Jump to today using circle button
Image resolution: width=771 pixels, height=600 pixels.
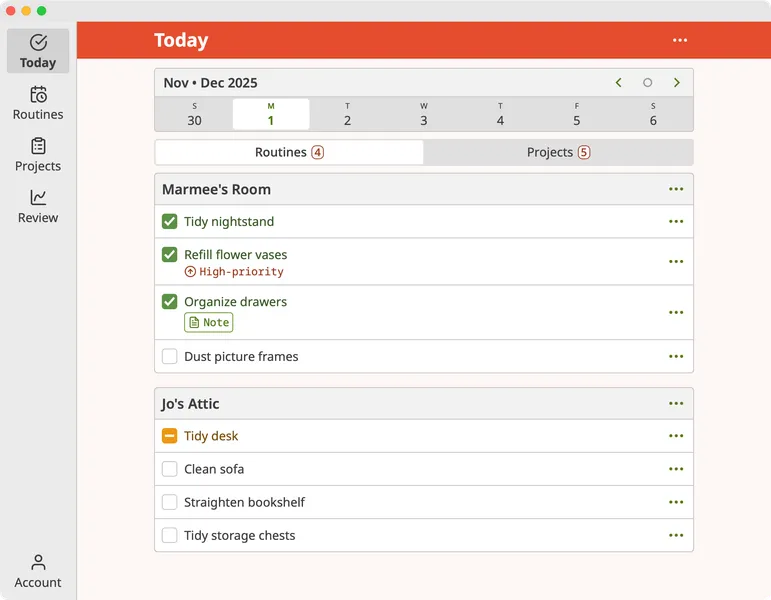648,83
